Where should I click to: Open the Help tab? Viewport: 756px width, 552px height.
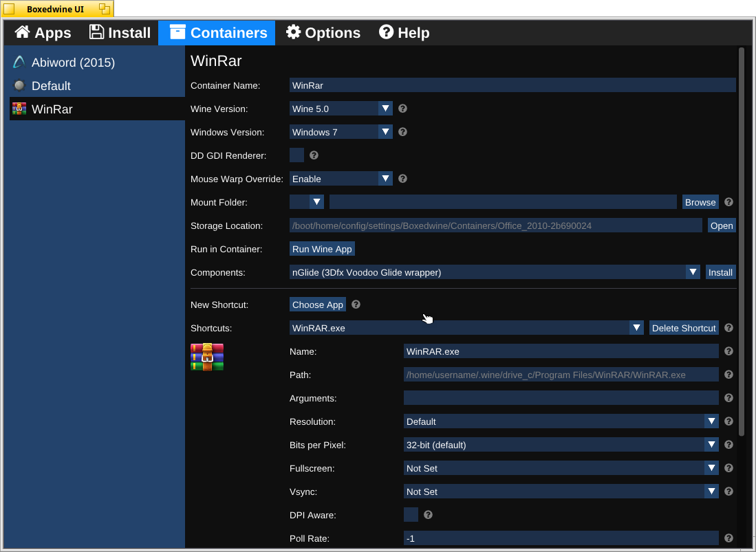(x=404, y=33)
